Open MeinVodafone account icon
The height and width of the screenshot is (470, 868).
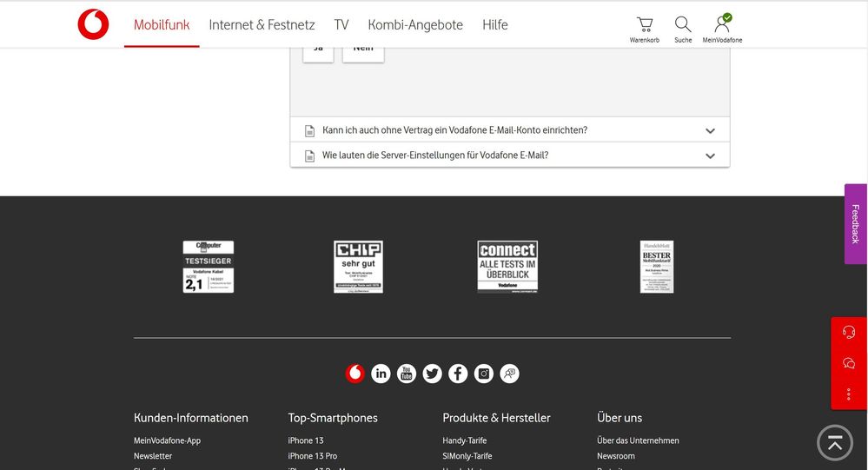pos(722,30)
